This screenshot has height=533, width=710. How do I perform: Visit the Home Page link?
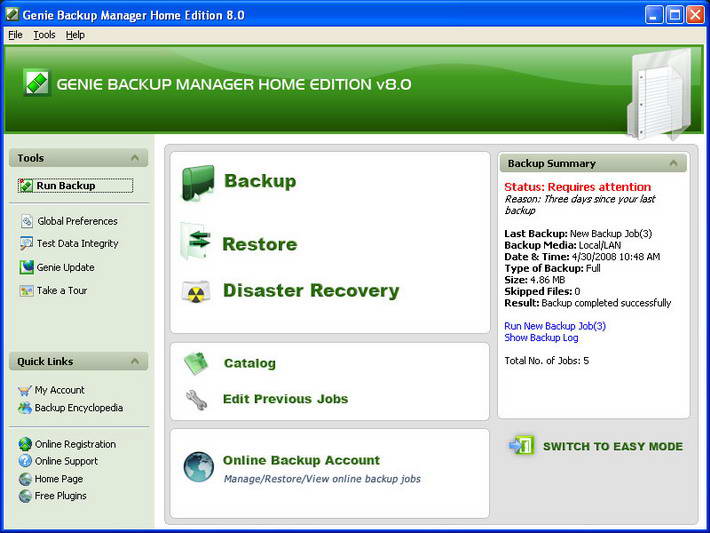59,479
